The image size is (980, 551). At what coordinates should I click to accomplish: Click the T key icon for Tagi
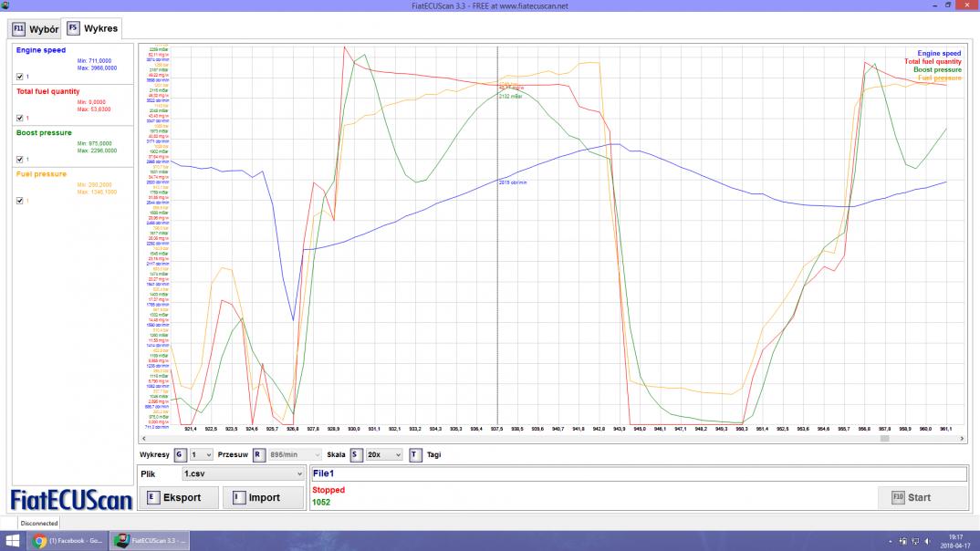[x=415, y=453]
